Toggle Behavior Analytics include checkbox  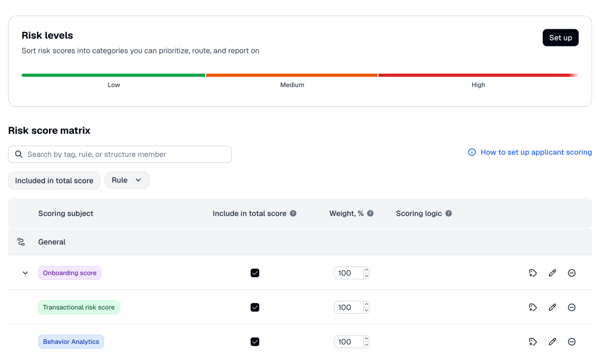[x=255, y=341]
